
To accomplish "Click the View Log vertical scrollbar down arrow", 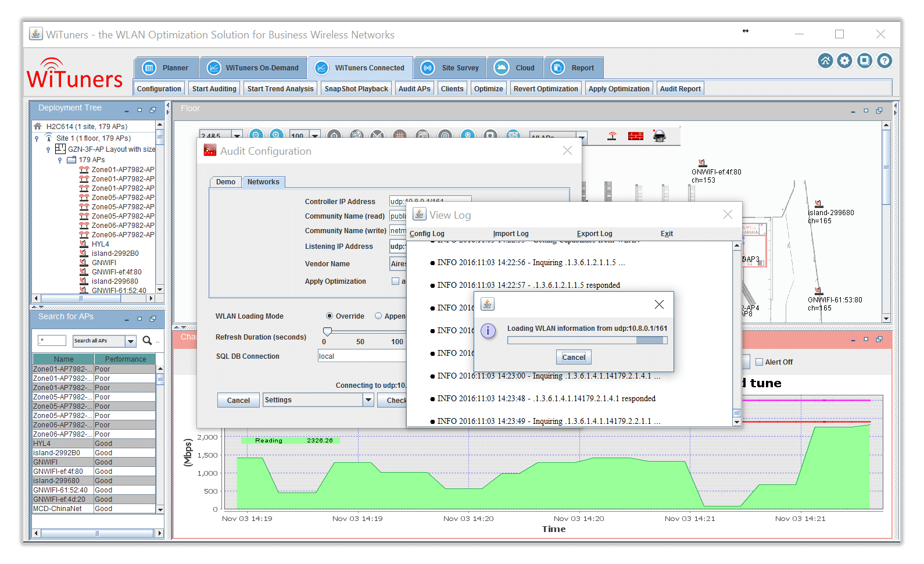I will click(737, 423).
